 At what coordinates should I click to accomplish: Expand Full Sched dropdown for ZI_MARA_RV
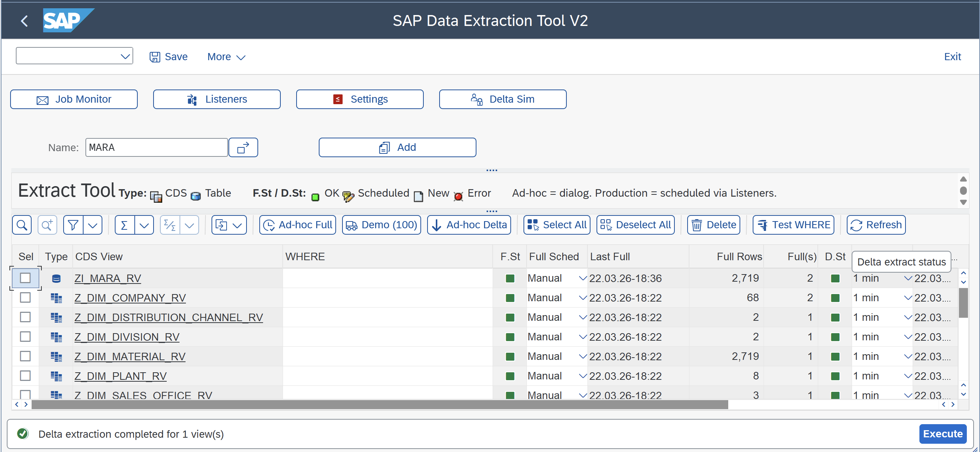pos(582,278)
